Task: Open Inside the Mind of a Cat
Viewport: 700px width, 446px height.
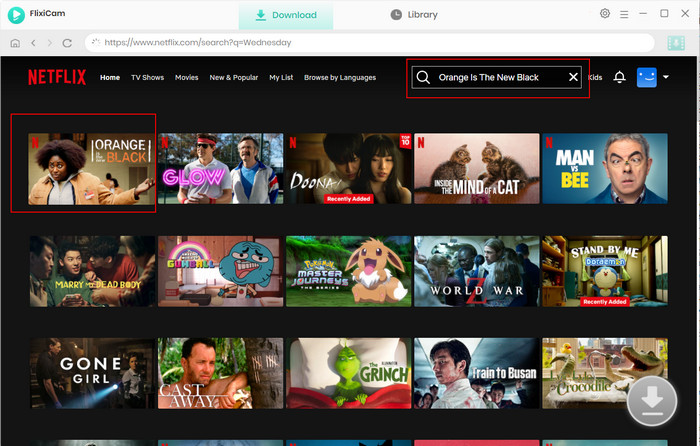Action: pos(477,169)
